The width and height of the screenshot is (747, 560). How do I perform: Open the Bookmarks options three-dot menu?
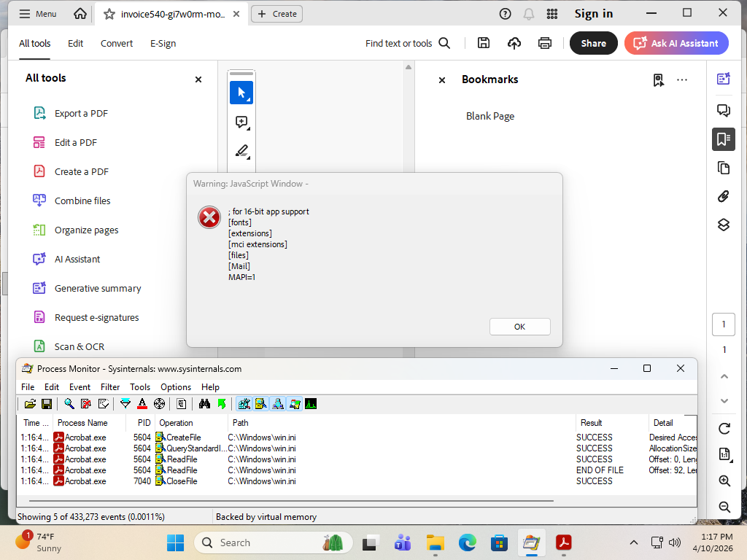tap(682, 80)
